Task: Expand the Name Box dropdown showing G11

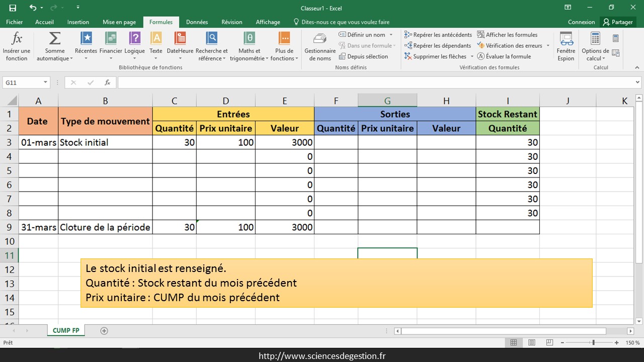Action: pos(46,82)
